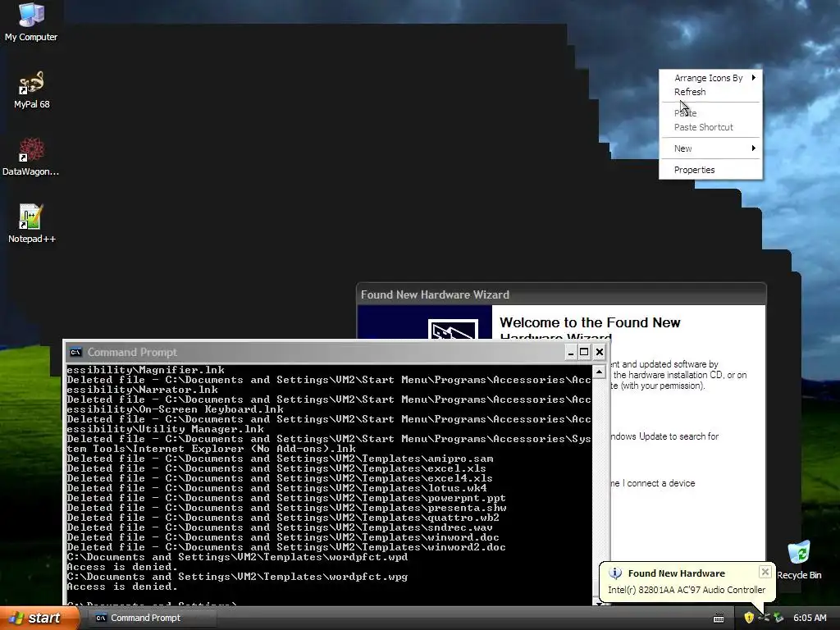Click the line ending with 'quattro.wb2'
Screen dimensions: 840x630
pos(283,518)
